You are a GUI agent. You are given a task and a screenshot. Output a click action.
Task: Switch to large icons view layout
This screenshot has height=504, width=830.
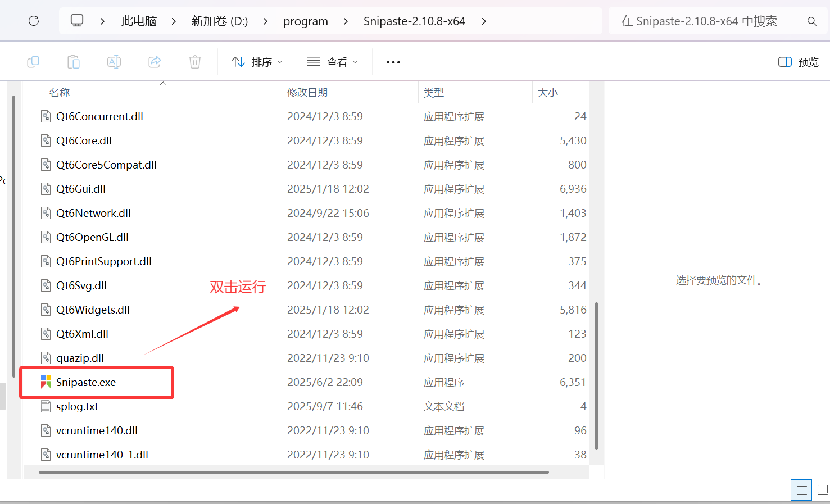(823, 490)
